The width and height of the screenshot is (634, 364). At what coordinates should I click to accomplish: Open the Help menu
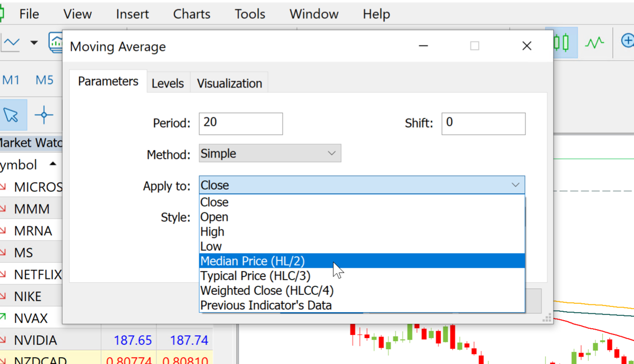tap(376, 14)
